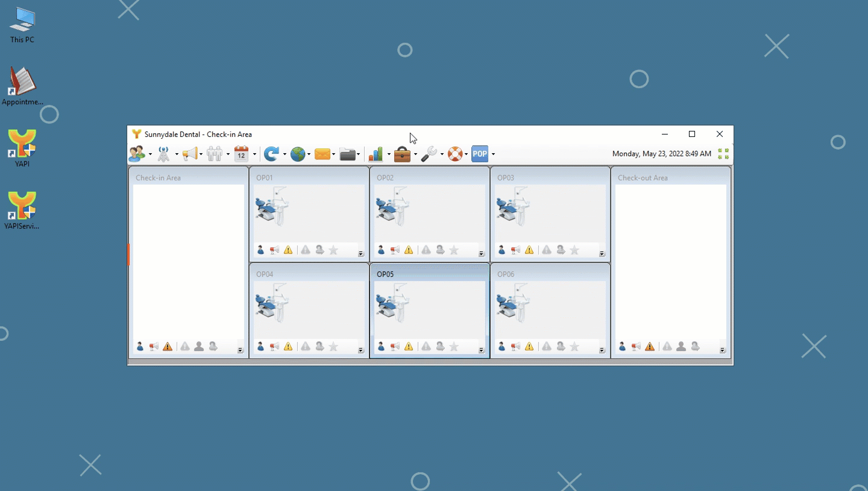868x491 pixels.
Task: Click the OP05 panel header label
Action: [x=385, y=274]
